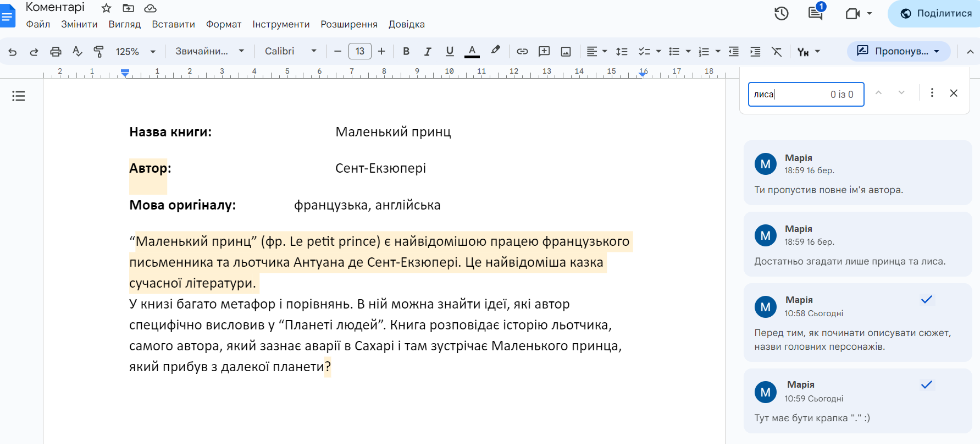
Task: Click the insert image icon
Action: click(x=566, y=52)
